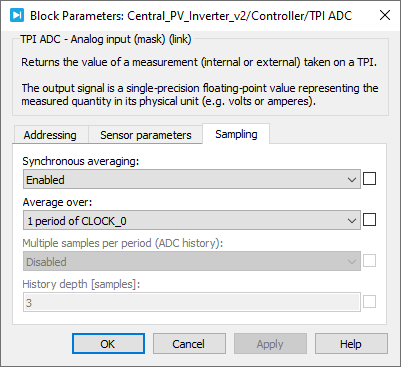Click the History depth samples input field
This screenshot has height=367, width=401.
(192, 302)
